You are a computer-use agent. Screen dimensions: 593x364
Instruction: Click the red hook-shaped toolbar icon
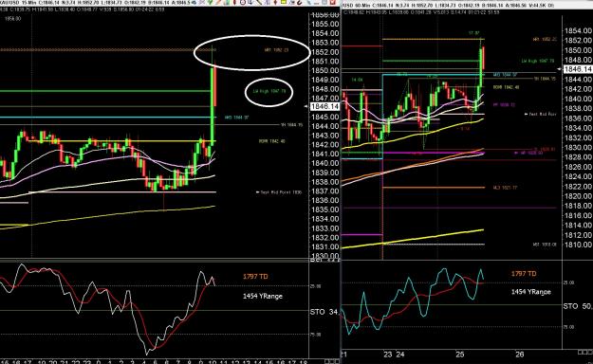300,2
